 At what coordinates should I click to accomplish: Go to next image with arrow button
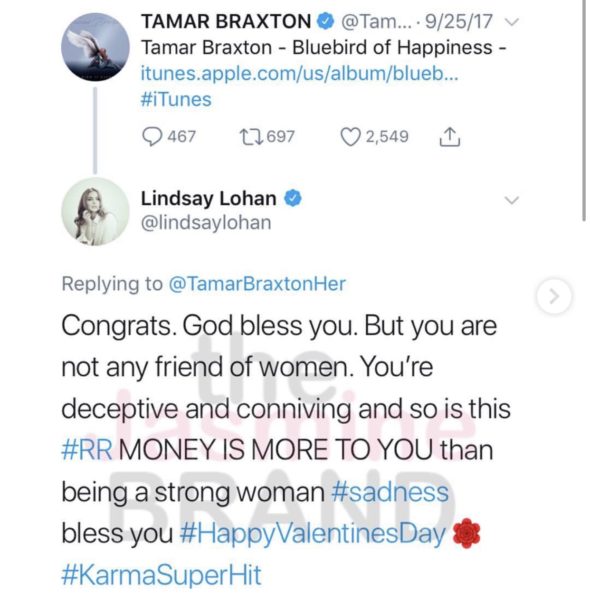point(554,296)
